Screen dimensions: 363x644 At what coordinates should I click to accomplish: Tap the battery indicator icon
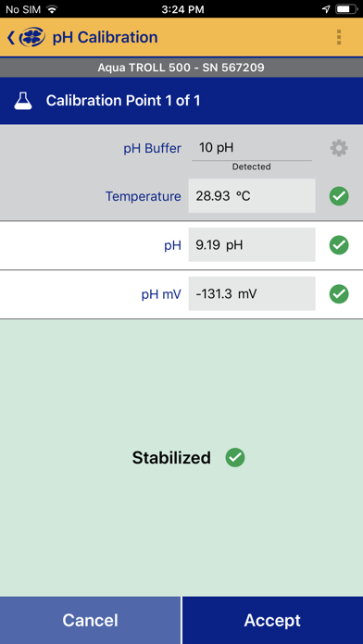click(x=347, y=9)
